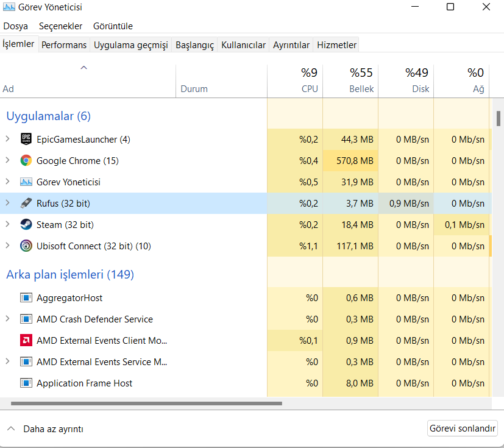Open the Dosya menu
Image resolution: width=504 pixels, height=448 pixels.
tap(15, 26)
